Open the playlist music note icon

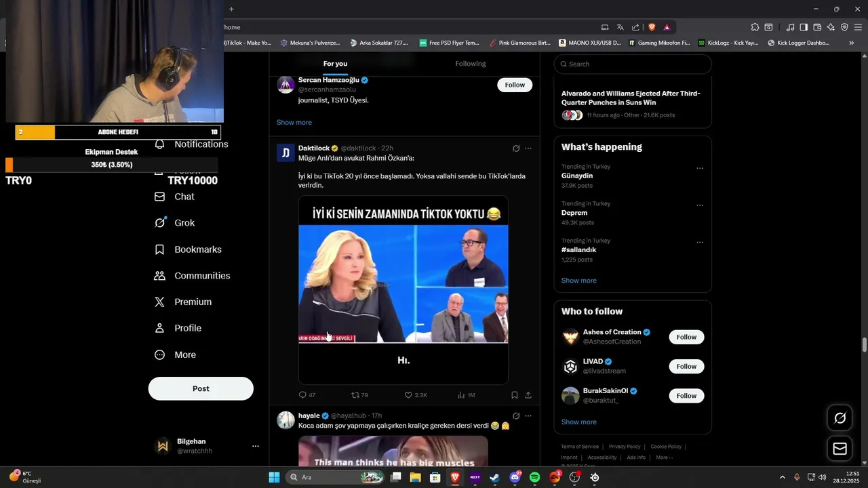pos(790,27)
